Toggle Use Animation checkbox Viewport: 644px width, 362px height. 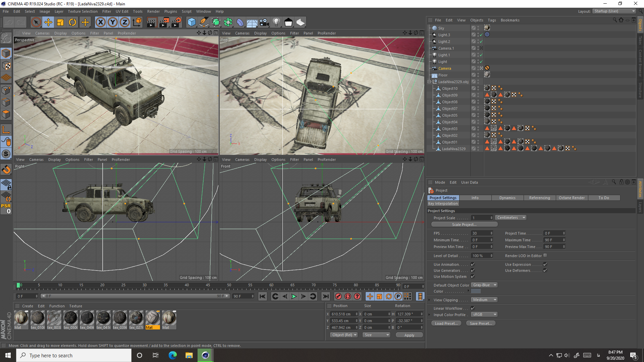[473, 264]
